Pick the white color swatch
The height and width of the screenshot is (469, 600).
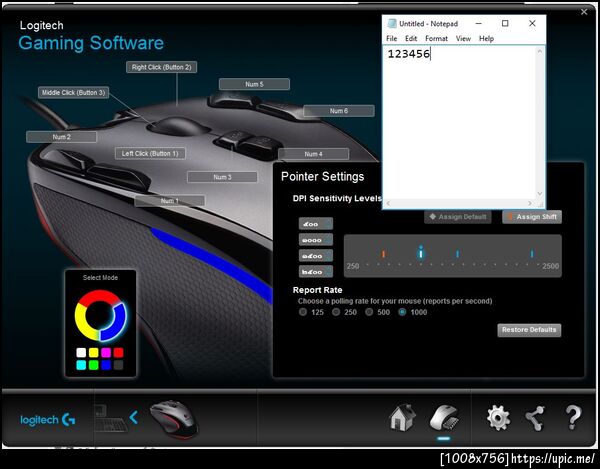[81, 352]
